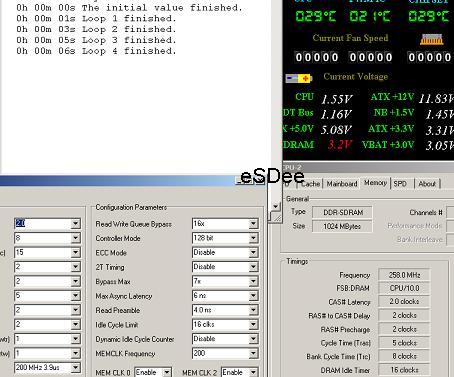Open the MEM CLK 2 Enable dropdown
This screenshot has width=454, height=377.
click(x=253, y=372)
